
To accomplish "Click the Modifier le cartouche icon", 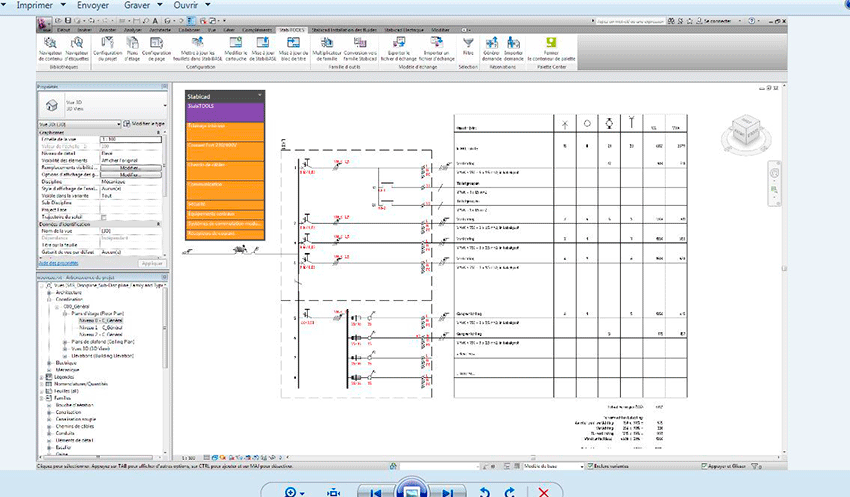I will 236,44.
